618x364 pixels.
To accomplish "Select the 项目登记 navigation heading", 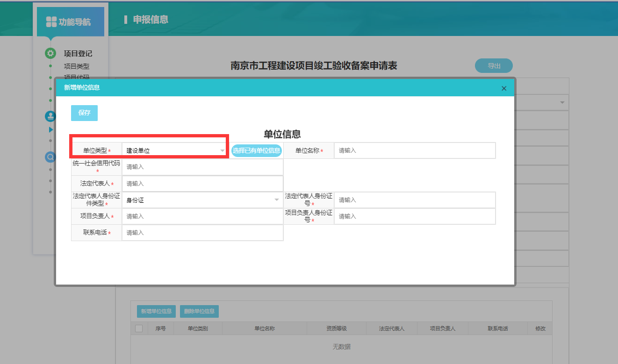I will (x=78, y=53).
